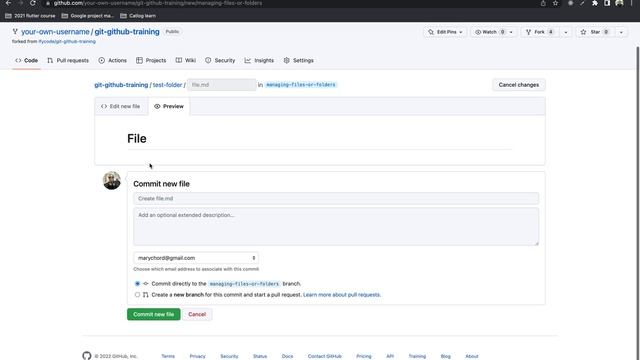Click the GitHub logo in footer

[x=87, y=356]
